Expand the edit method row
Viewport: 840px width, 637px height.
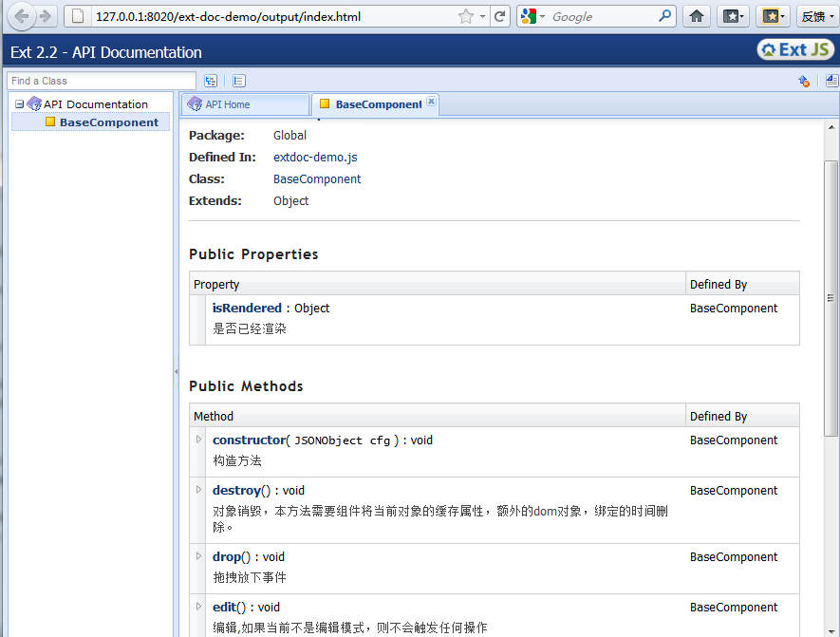pyautogui.click(x=198, y=607)
